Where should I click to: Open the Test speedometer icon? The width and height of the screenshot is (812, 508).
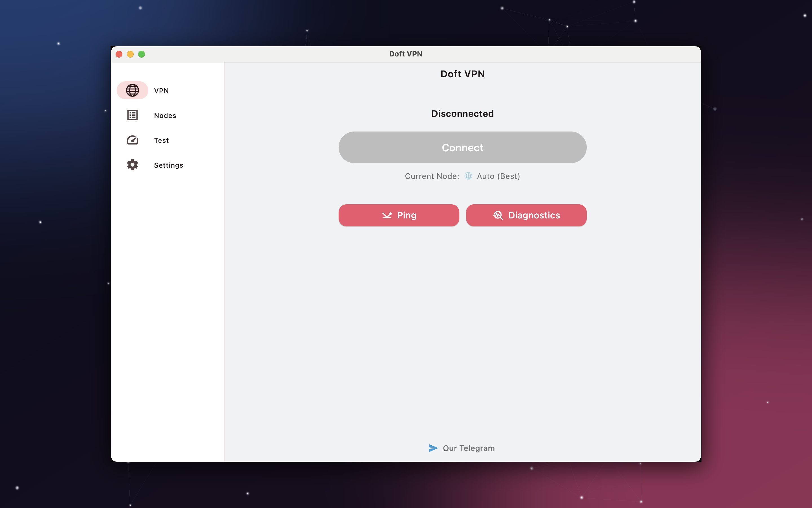tap(132, 140)
